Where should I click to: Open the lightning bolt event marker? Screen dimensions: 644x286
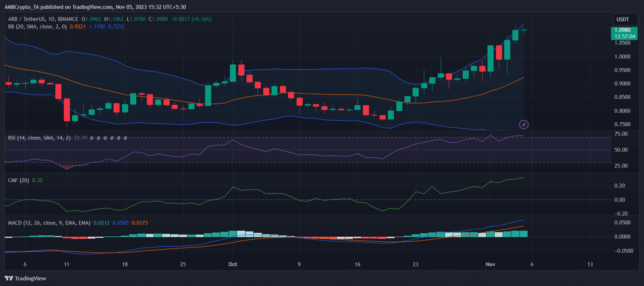[524, 124]
